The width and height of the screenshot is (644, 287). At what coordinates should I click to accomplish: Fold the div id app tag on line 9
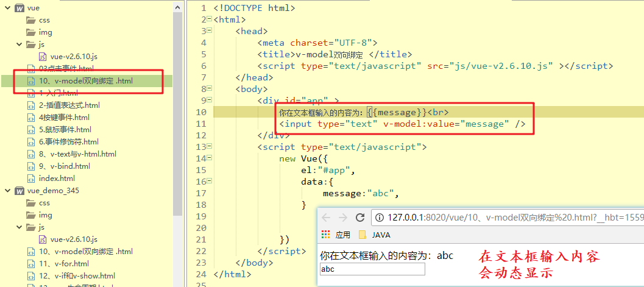(210, 100)
